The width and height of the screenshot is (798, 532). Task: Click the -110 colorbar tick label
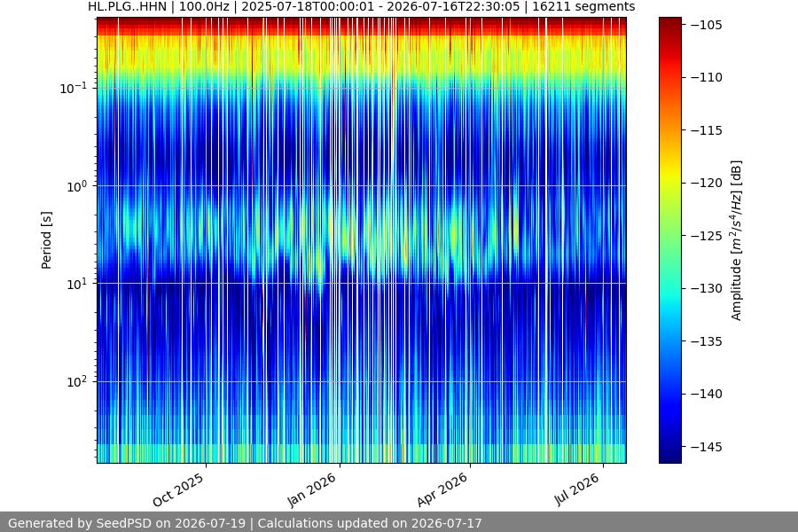pyautogui.click(x=707, y=77)
